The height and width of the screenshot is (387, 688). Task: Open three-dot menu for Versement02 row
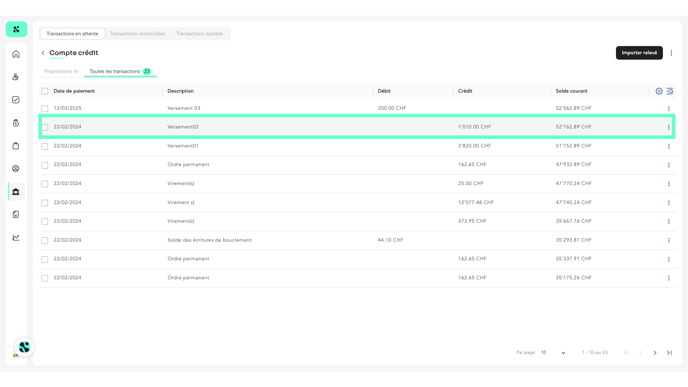[669, 127]
